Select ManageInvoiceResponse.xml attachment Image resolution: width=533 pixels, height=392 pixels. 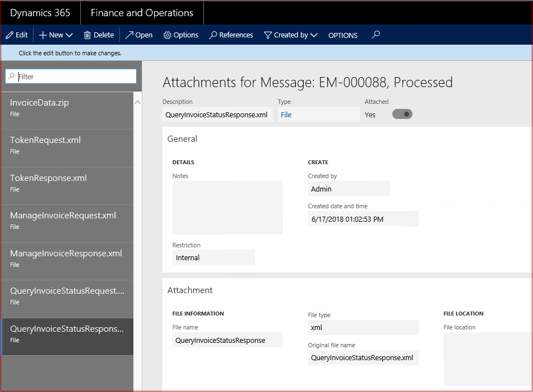coord(68,261)
